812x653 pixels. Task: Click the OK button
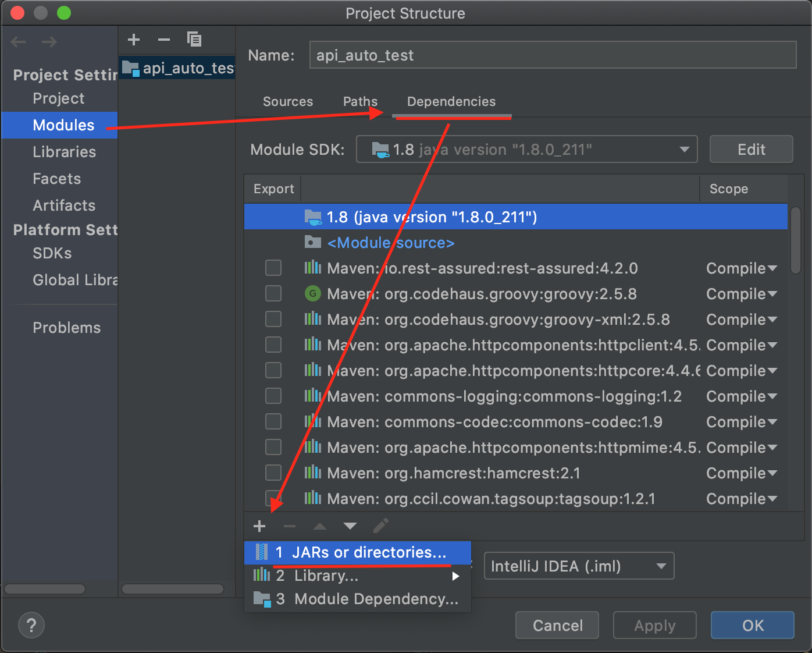pos(753,626)
